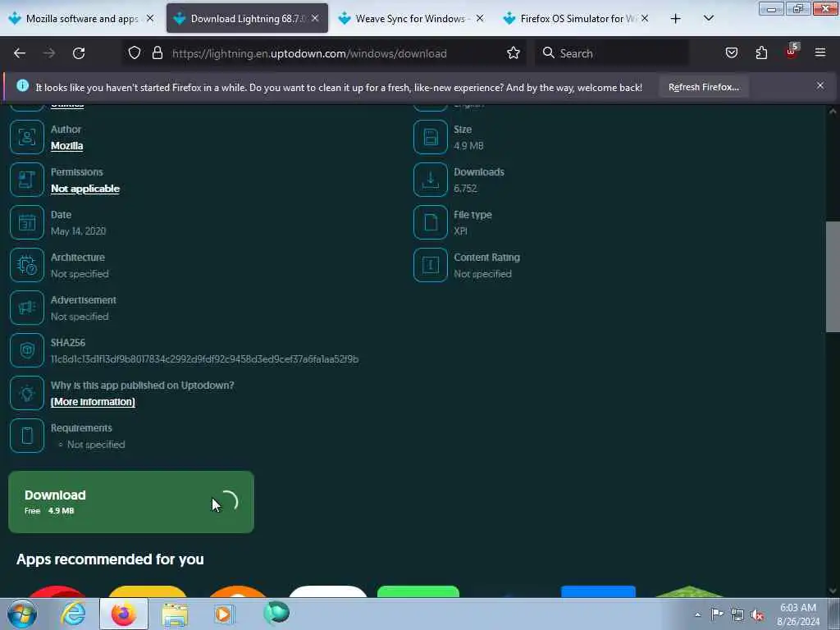Select the Download Lightning 68.7 tab
Image resolution: width=840 pixels, height=630 pixels.
pos(247,19)
